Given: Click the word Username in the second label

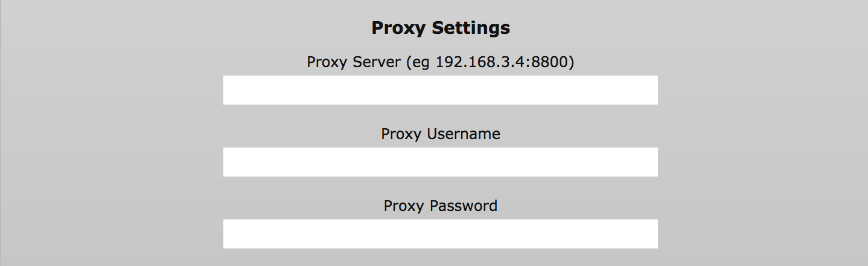Looking at the screenshot, I should tap(463, 134).
